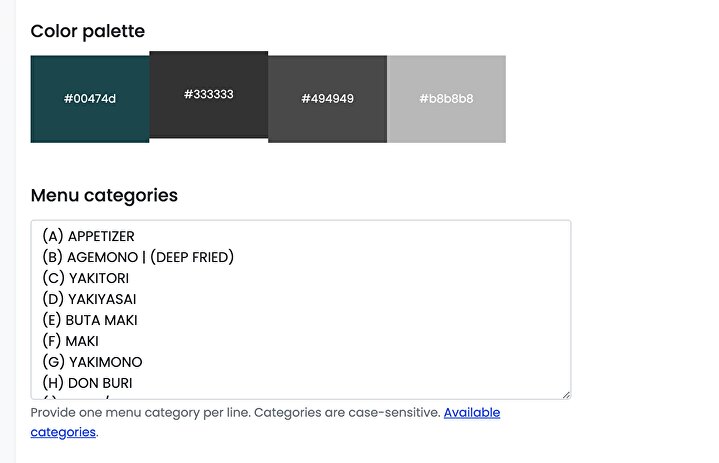
Task: Click the Menu categories heading
Action: (104, 195)
